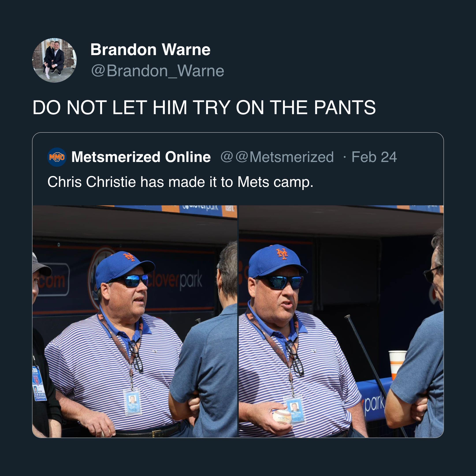Click the Brandon Warne display name

click(x=150, y=50)
